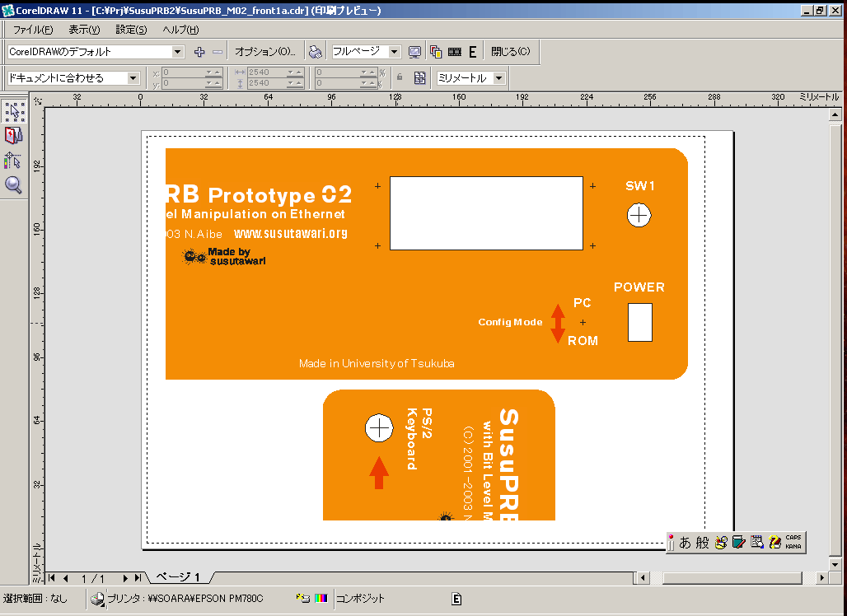Screen dimensions: 847x616
Task: Click the CorelDRAW app icon in title bar
Action: tap(7, 10)
